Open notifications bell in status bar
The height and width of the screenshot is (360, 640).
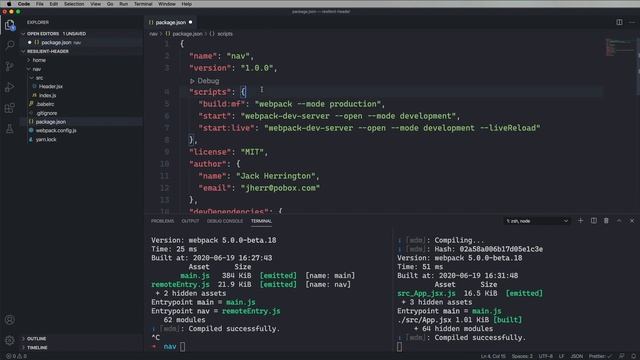[x=633, y=356]
